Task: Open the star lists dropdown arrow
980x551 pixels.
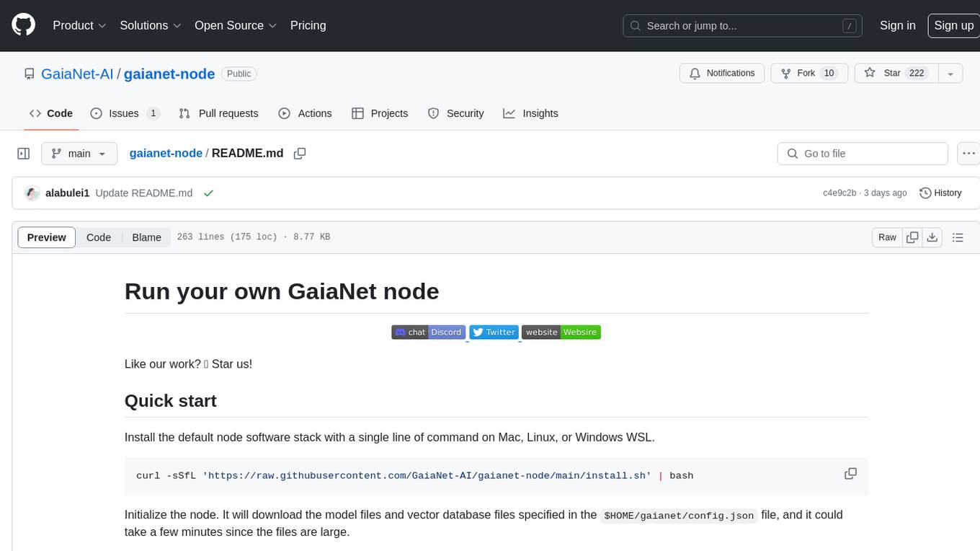Action: (x=950, y=74)
